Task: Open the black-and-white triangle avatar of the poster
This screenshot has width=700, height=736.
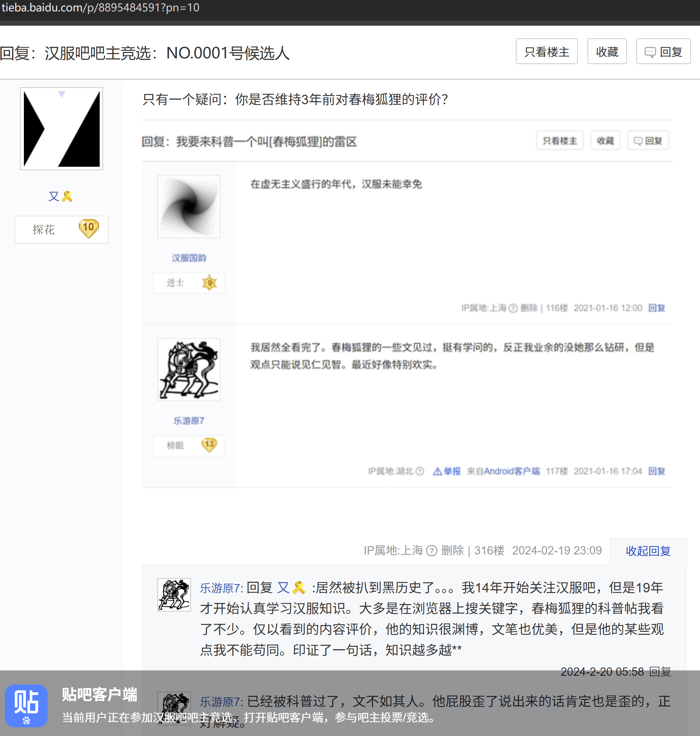Action: coord(61,129)
